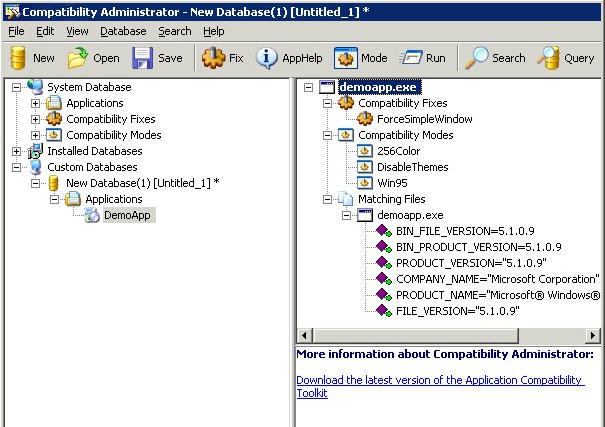This screenshot has height=427, width=605.
Task: Open the Edit menu
Action: (x=45, y=31)
